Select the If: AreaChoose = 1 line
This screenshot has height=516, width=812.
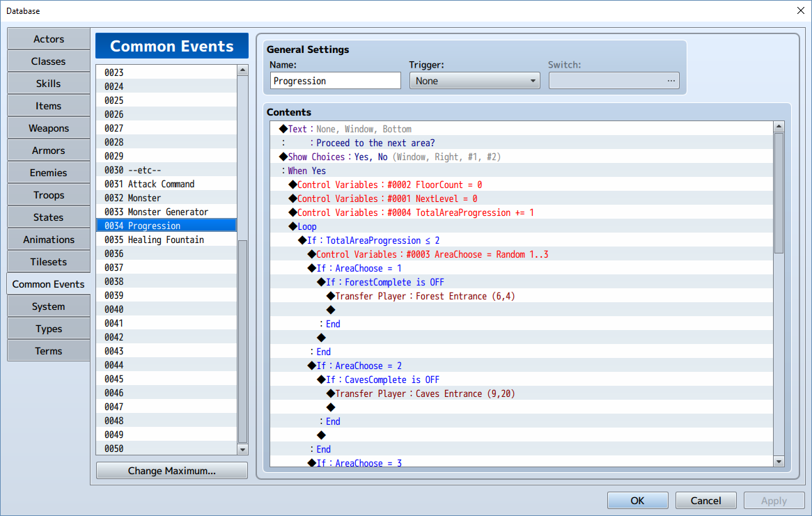coord(522,268)
